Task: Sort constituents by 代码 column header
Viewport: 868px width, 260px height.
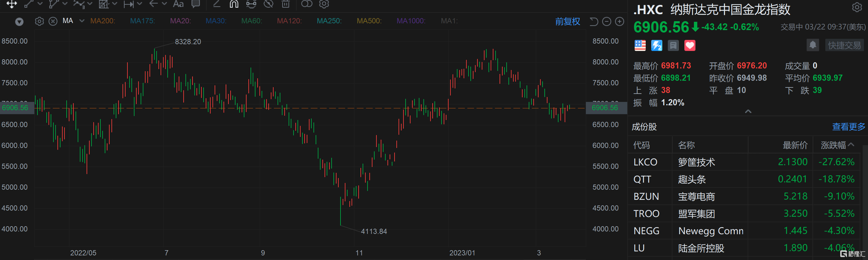Action: click(641, 145)
